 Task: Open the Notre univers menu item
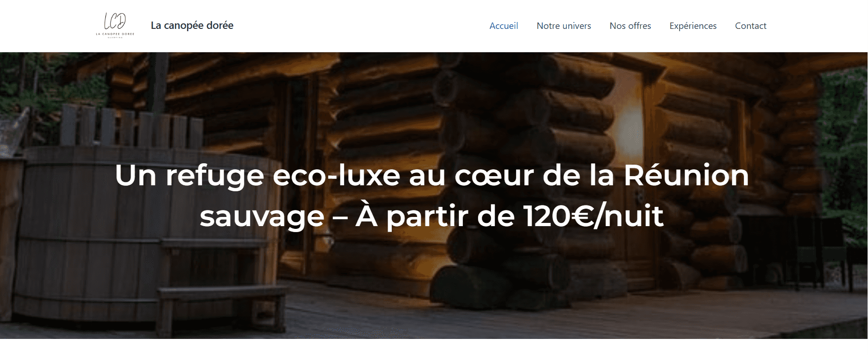pyautogui.click(x=564, y=26)
